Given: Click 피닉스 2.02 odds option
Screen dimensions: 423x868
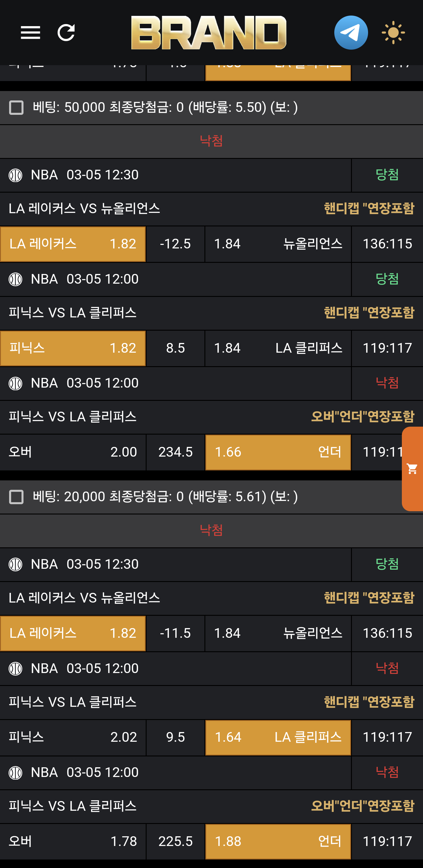Looking at the screenshot, I should (x=73, y=737).
